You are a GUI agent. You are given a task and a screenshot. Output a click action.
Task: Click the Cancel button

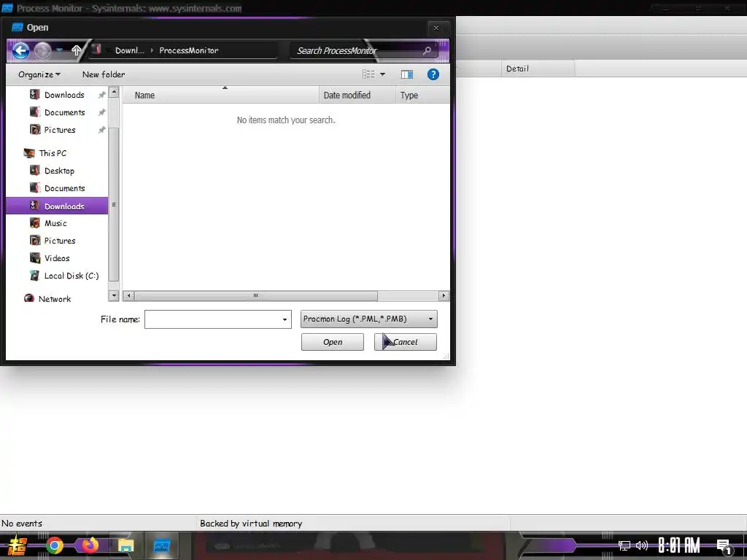pyautogui.click(x=406, y=342)
